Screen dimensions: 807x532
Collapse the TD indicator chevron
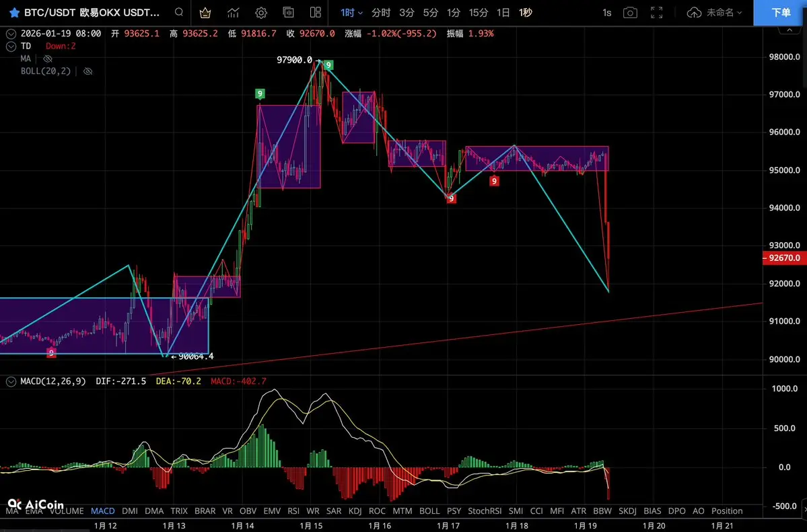11,46
